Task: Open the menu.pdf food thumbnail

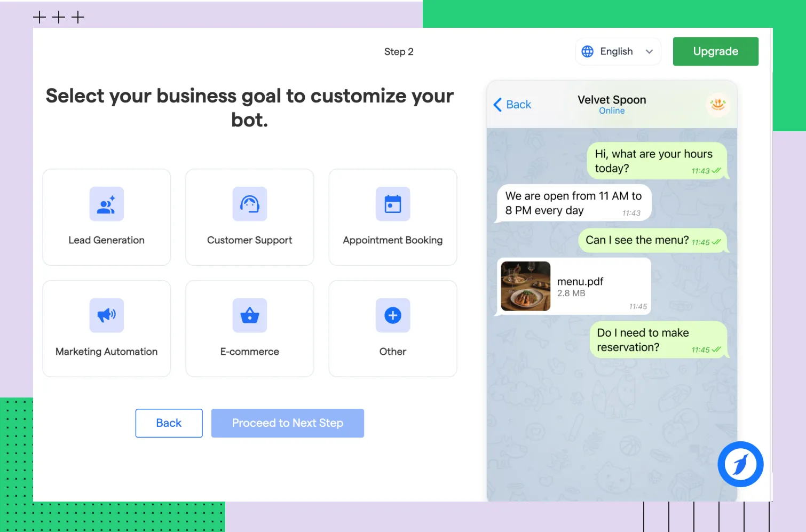Action: pos(525,286)
